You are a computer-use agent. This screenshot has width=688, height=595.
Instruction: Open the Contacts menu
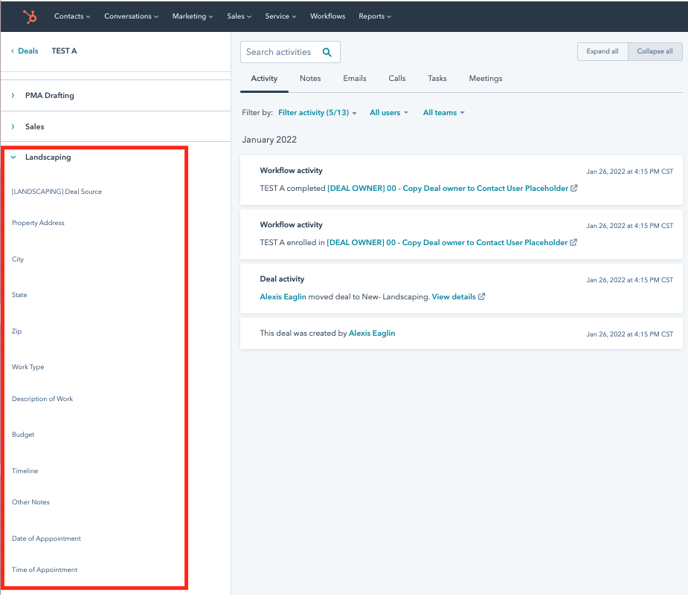pyautogui.click(x=72, y=16)
